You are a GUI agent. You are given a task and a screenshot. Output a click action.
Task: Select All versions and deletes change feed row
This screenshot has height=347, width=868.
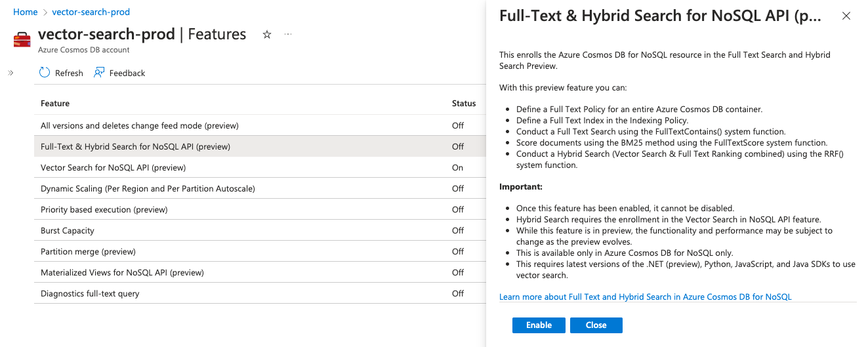(x=140, y=125)
